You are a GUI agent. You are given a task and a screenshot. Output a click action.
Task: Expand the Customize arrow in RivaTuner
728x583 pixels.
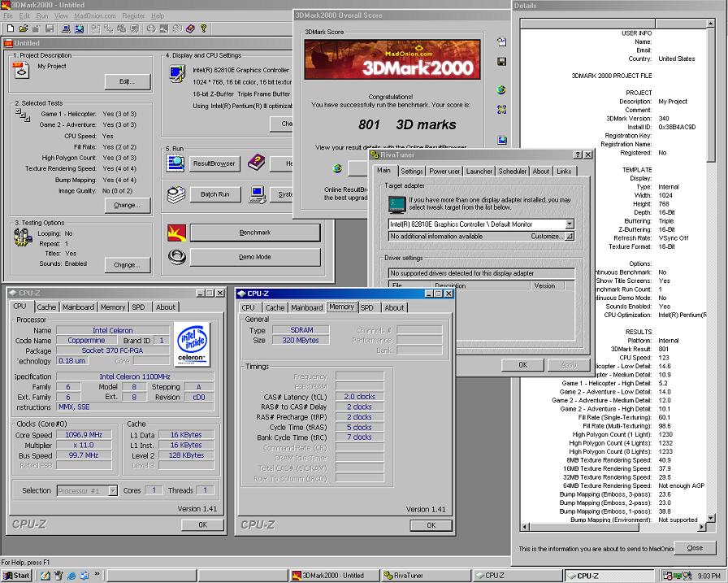570,237
